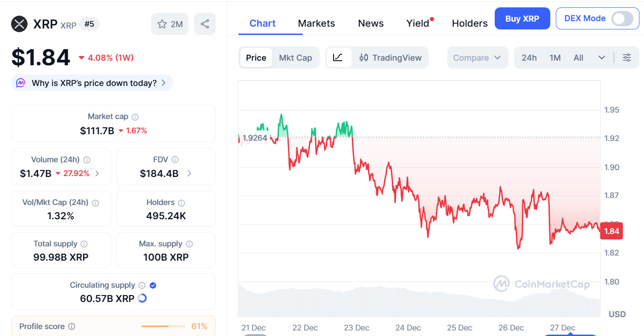Switch to TradingView chart mode
This screenshot has width=644, height=336.
point(390,57)
